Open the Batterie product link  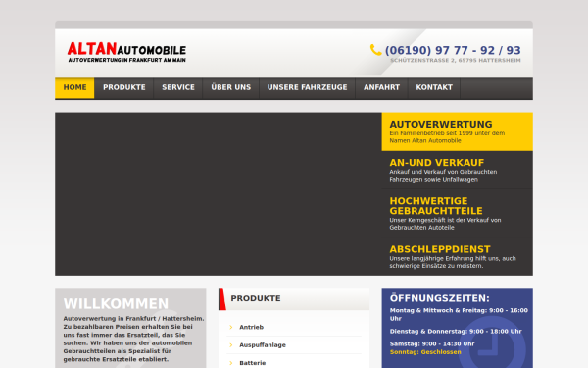[253, 363]
